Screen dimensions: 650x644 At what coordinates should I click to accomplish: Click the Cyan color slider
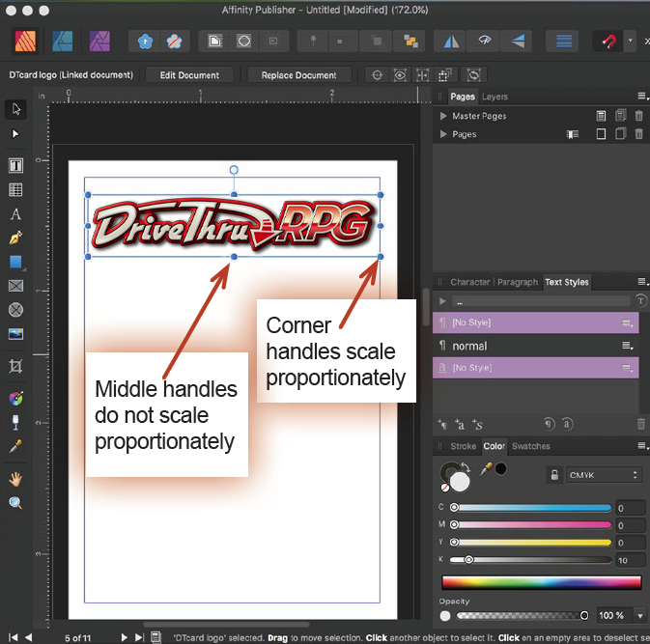coord(531,507)
